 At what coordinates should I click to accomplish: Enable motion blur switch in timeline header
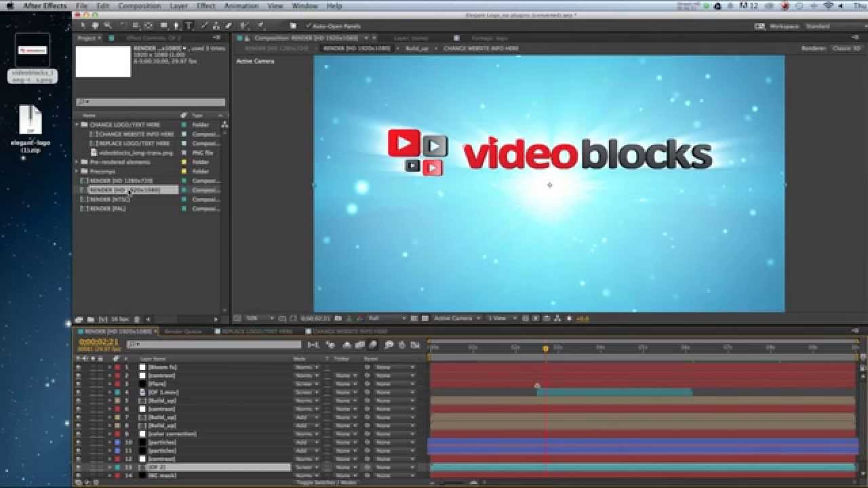(373, 344)
